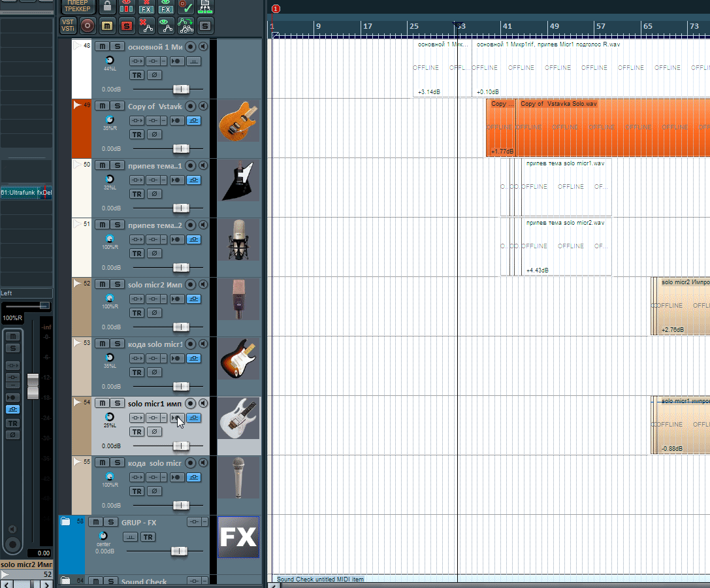This screenshot has height=588, width=710.
Task: Click the track 49 number arrow handle
Action: click(x=77, y=105)
